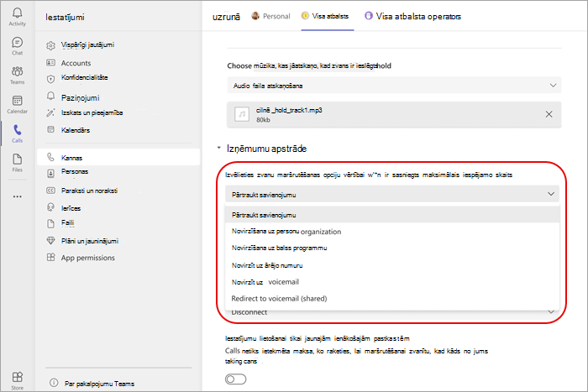Image resolution: width=588 pixels, height=392 pixels.
Task: Open the Files icon in the rail
Action: (18, 159)
